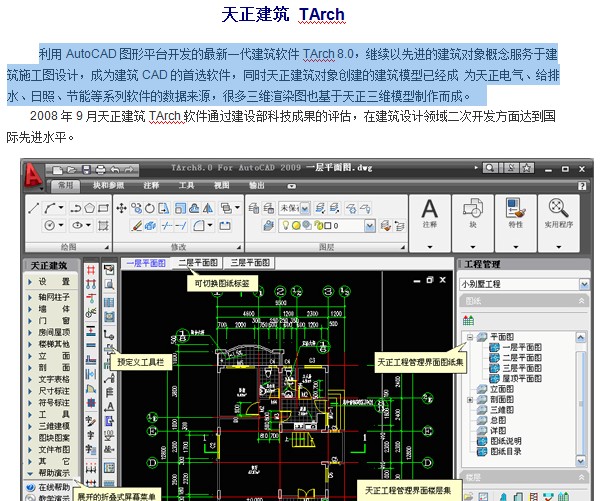Screen dimensions: 606x501
Task: Collapse the 图纸 section chevron
Action: tap(581, 301)
